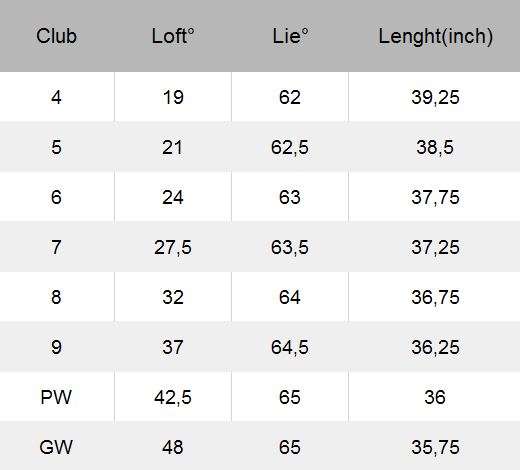Select length value 37,75
The width and height of the screenshot is (520, 470).
[435, 198]
